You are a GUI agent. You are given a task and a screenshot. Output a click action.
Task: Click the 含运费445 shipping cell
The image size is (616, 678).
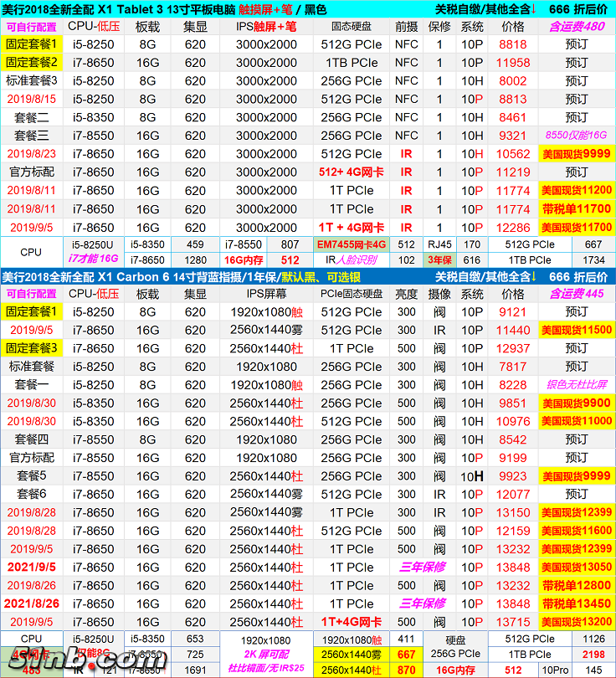(x=576, y=294)
